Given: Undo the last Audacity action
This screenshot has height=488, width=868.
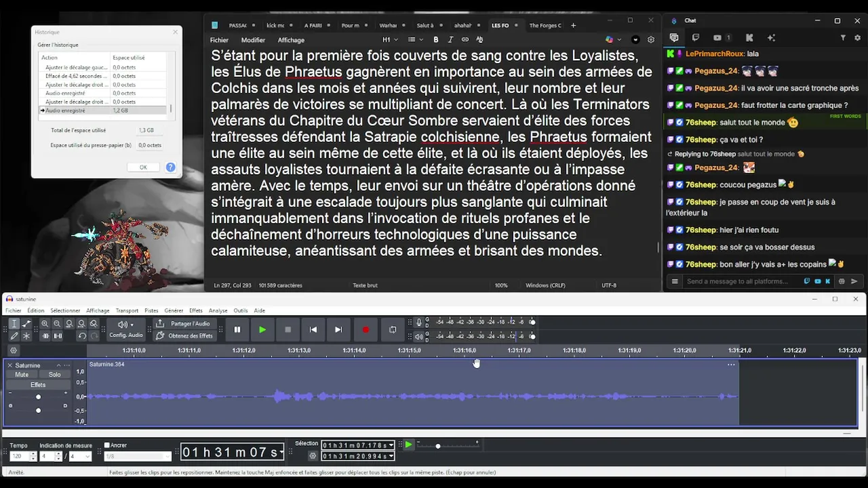Looking at the screenshot, I should click(x=81, y=335).
